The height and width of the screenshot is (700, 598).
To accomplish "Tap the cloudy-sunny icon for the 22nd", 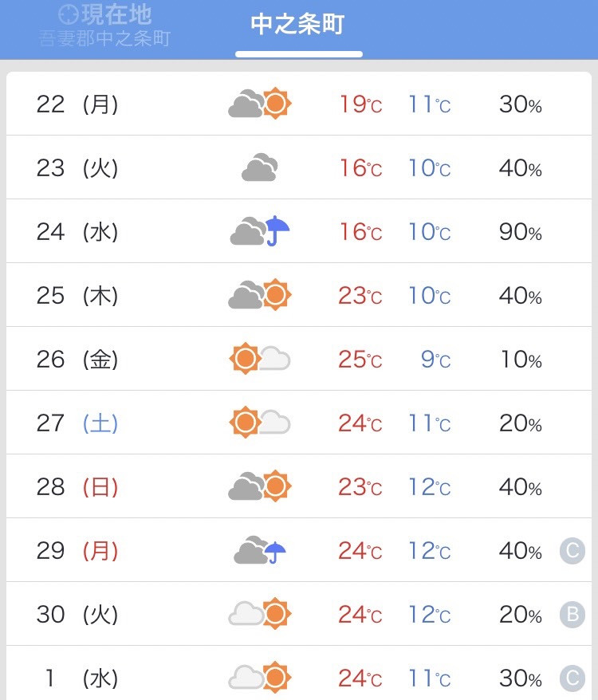I will pos(259,103).
